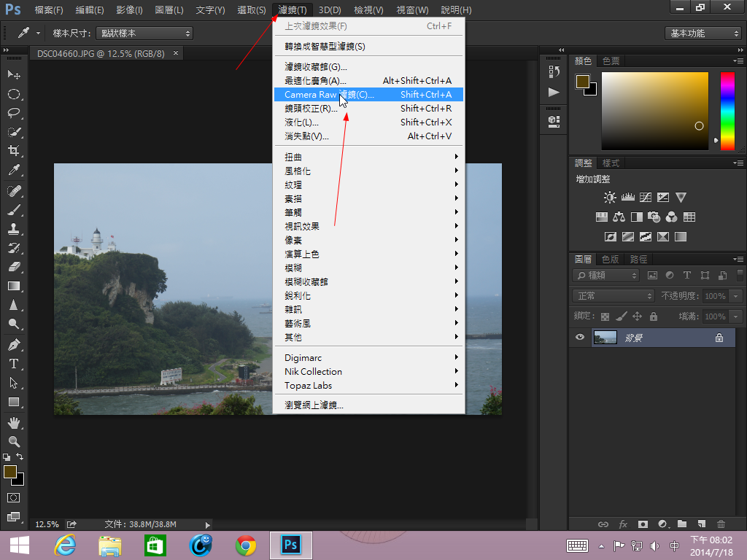Toggle visibility of the 背景 layer
Screen dimensions: 747x560
580,337
